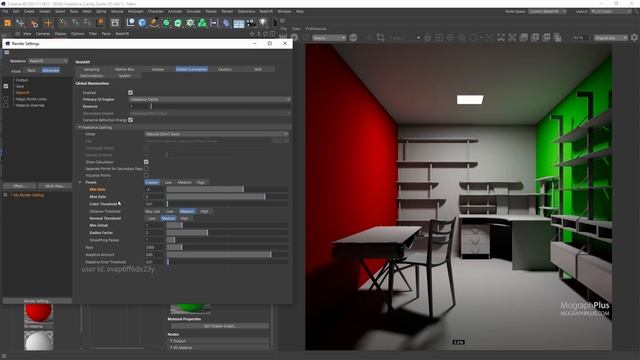Viewport: 640px width, 360px height.
Task: Click the blue deformer icon
Action: (x=226, y=23)
